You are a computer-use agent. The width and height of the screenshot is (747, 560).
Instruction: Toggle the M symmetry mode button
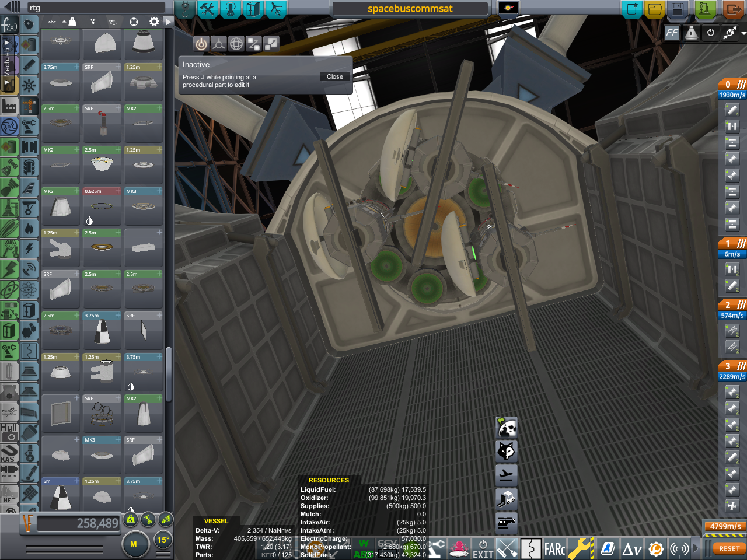[134, 544]
